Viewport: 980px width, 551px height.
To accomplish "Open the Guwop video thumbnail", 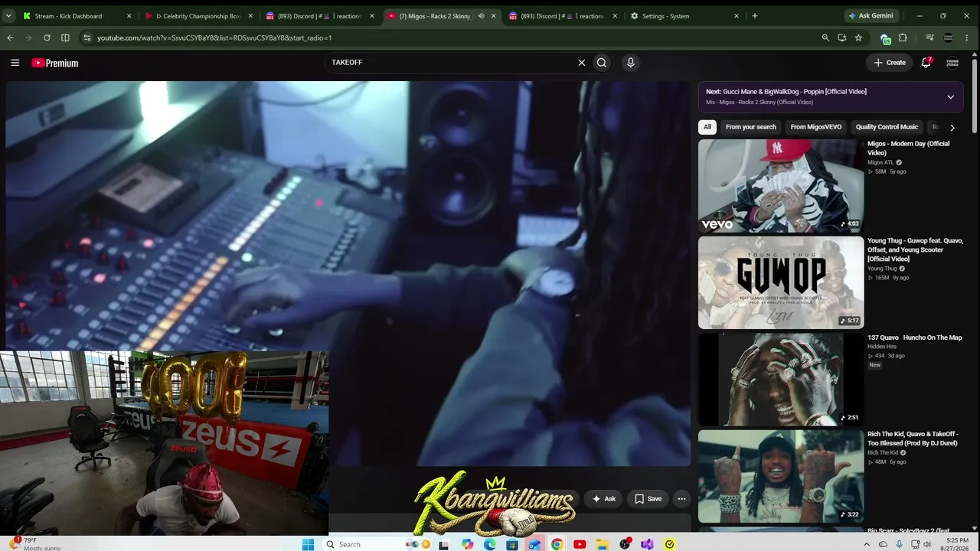I will (781, 282).
